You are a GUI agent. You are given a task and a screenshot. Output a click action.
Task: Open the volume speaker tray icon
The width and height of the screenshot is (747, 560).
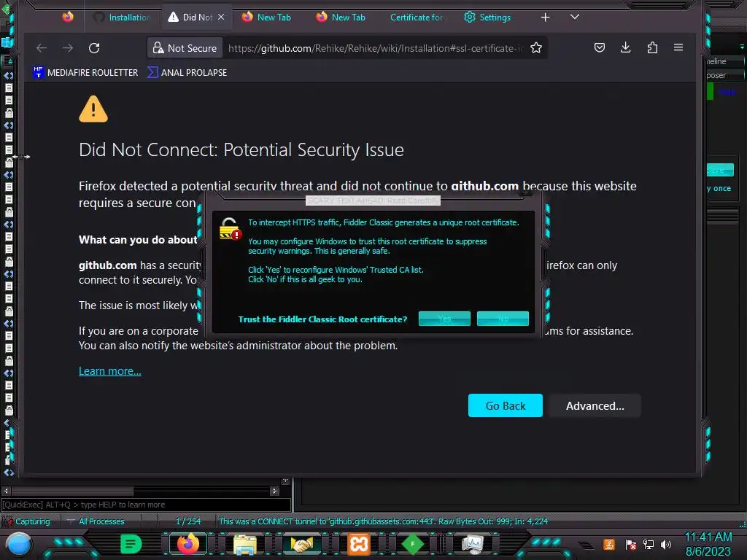(666, 544)
